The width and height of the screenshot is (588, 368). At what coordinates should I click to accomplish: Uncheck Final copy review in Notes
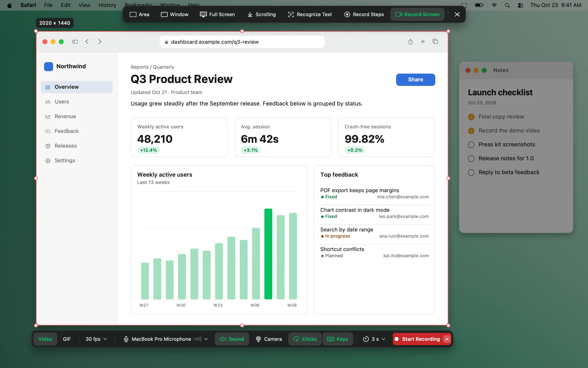coord(471,117)
